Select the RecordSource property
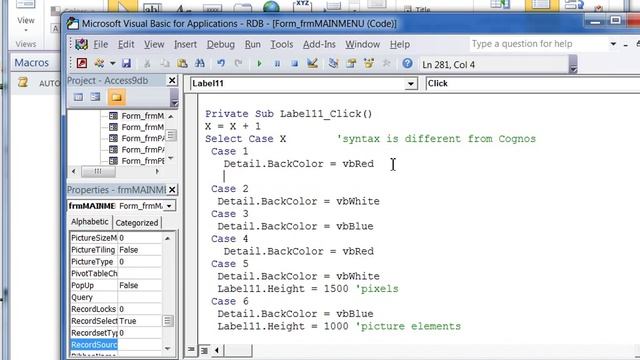 pyautogui.click(x=94, y=345)
